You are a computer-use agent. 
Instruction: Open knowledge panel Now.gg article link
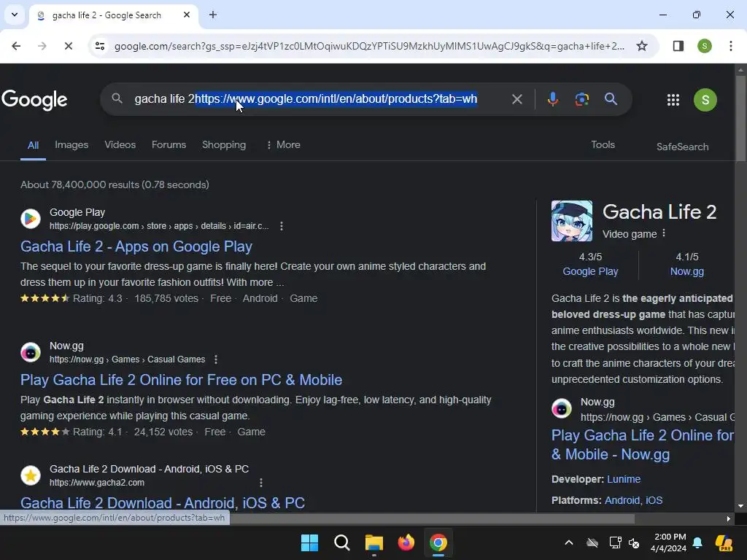642,444
